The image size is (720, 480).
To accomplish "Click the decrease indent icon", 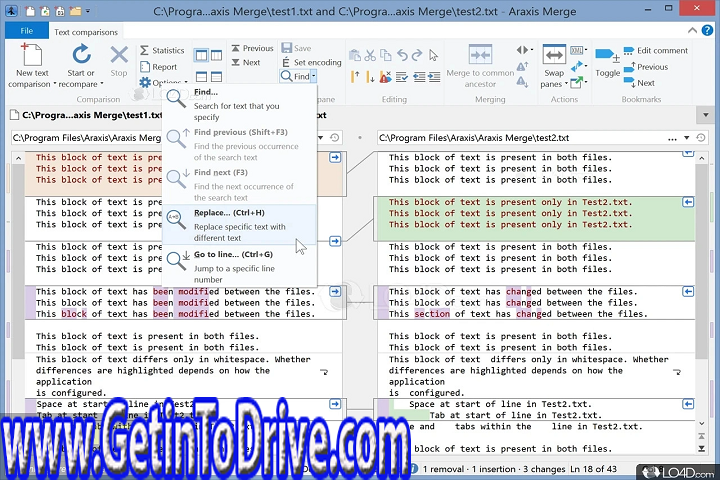I will (419, 77).
